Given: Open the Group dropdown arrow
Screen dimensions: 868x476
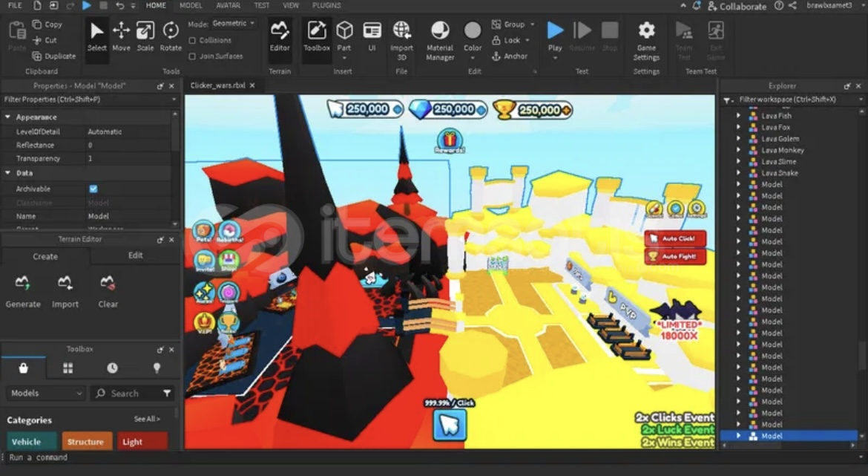Looking at the screenshot, I should (x=533, y=25).
